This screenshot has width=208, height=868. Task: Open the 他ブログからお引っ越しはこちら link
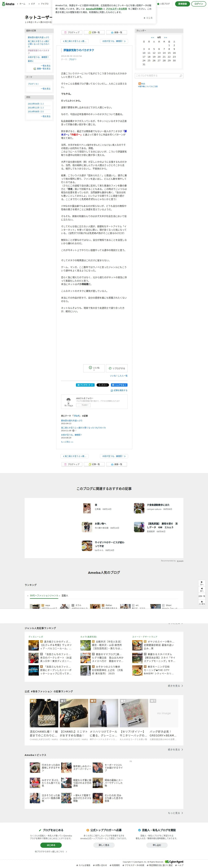pyautogui.click(x=51, y=851)
